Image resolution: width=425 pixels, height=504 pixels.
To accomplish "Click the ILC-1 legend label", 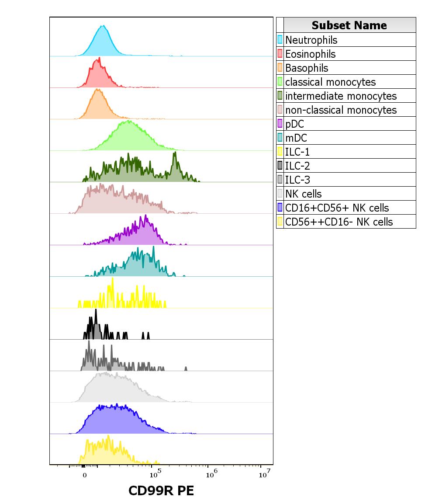I will tap(297, 152).
